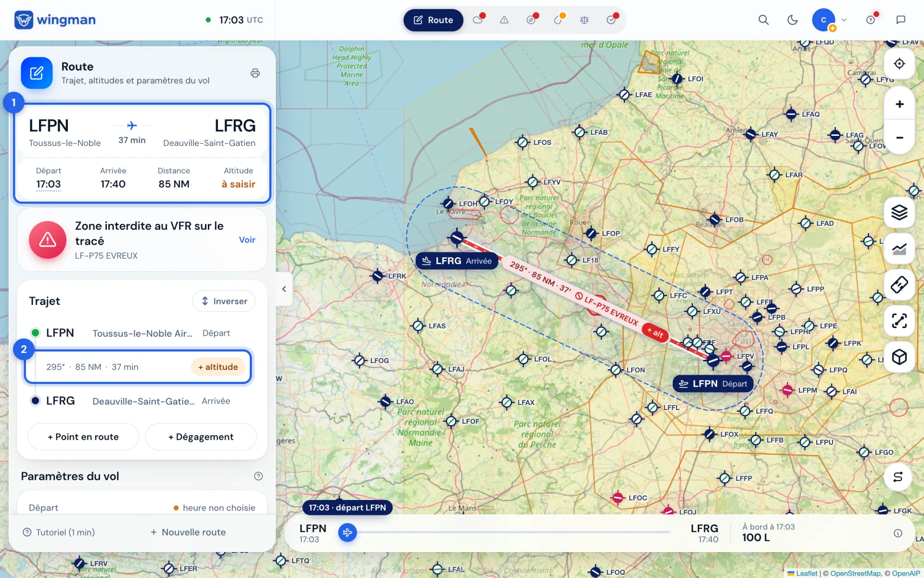Zoom in the map with plus button

[x=899, y=104]
